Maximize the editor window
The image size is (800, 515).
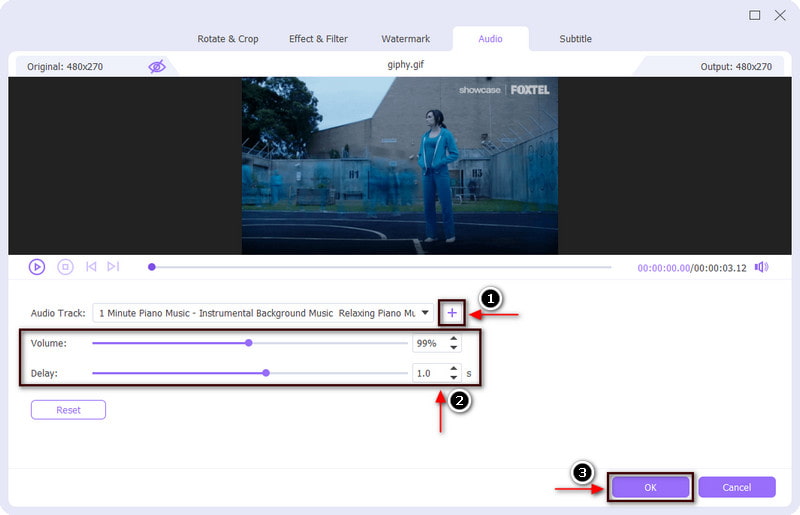(x=755, y=15)
